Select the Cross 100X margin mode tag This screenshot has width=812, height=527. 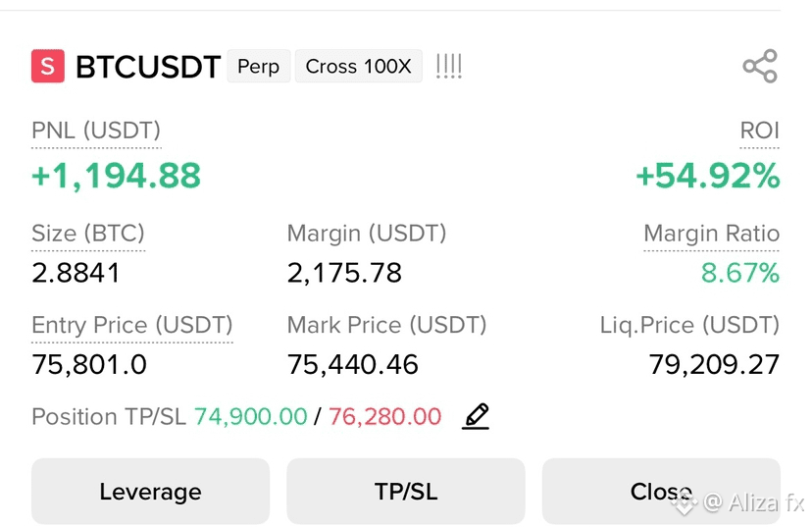pos(358,67)
